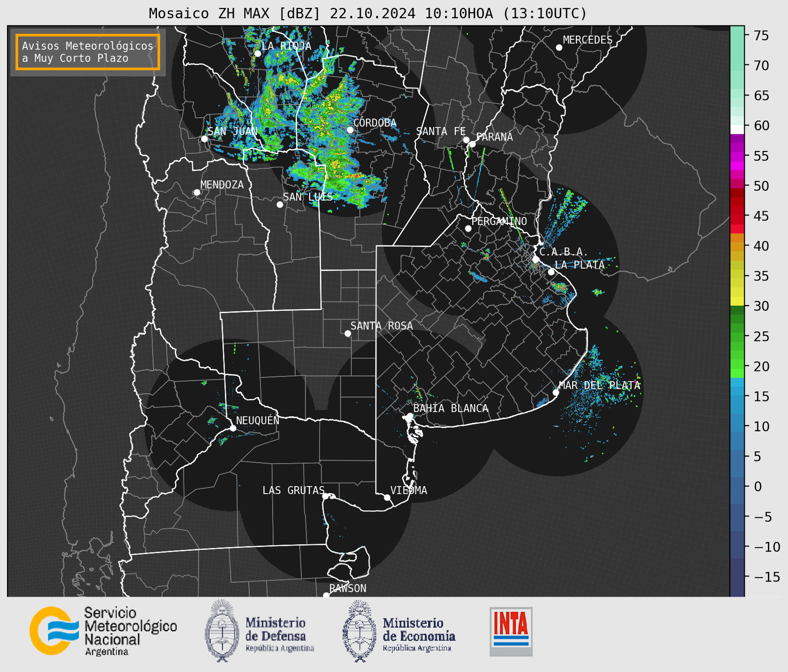Click the Santa Rosa marker

pyautogui.click(x=348, y=334)
